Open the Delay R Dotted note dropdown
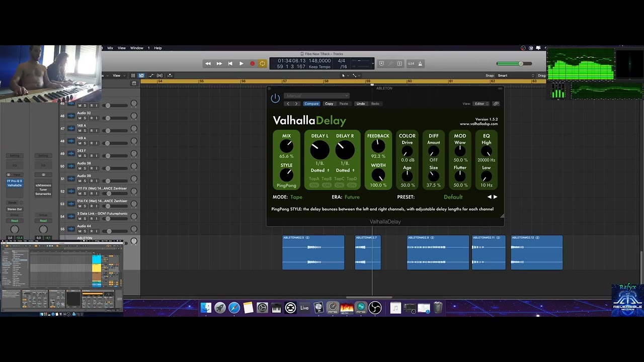The height and width of the screenshot is (362, 644). coord(345,170)
